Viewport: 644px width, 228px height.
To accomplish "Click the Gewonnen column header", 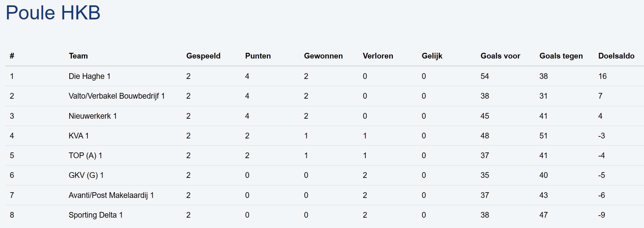I will pyautogui.click(x=323, y=56).
